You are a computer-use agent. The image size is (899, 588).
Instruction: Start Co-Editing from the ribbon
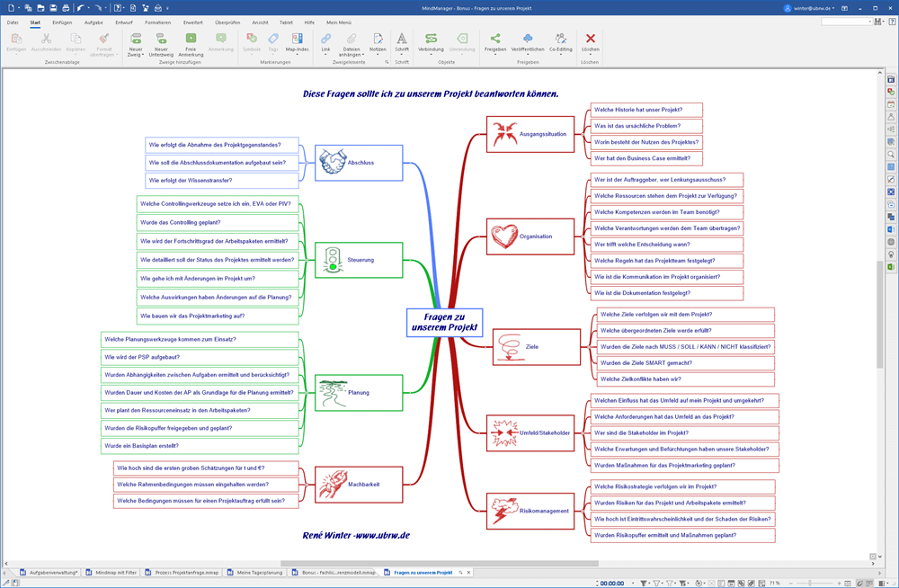pos(560,39)
